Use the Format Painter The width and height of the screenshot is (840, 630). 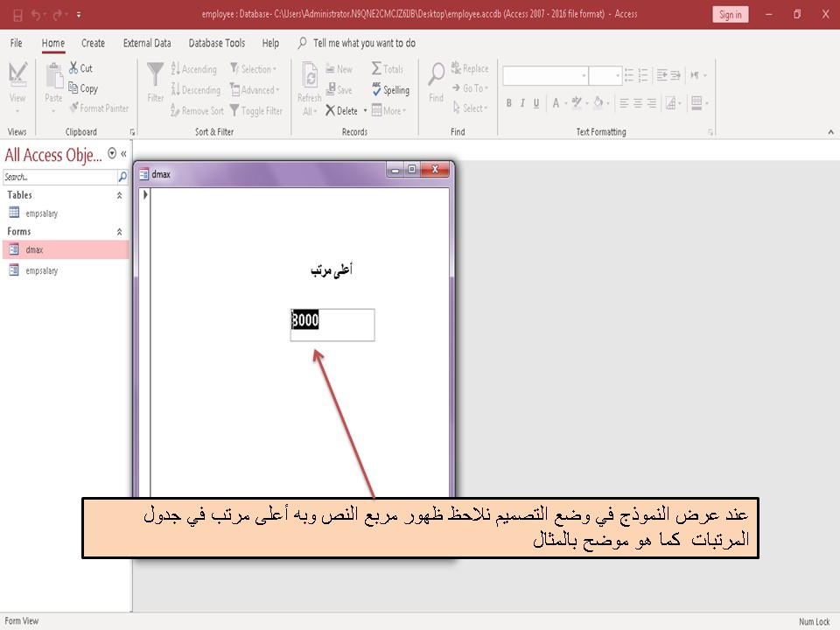coord(99,108)
